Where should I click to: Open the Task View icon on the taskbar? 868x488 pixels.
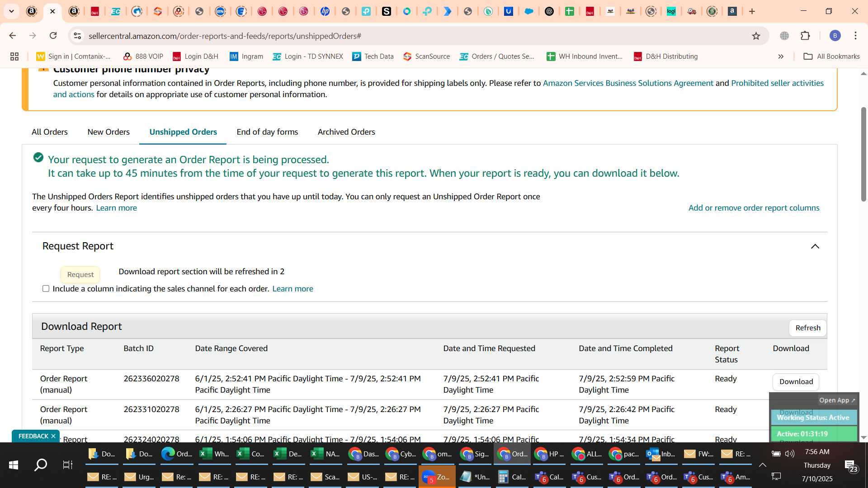pyautogui.click(x=68, y=465)
